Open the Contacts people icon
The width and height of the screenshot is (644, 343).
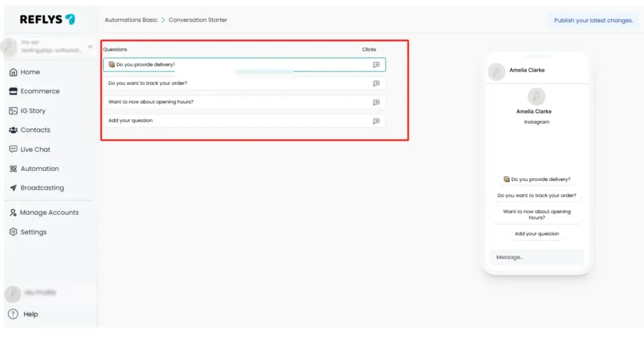click(13, 130)
